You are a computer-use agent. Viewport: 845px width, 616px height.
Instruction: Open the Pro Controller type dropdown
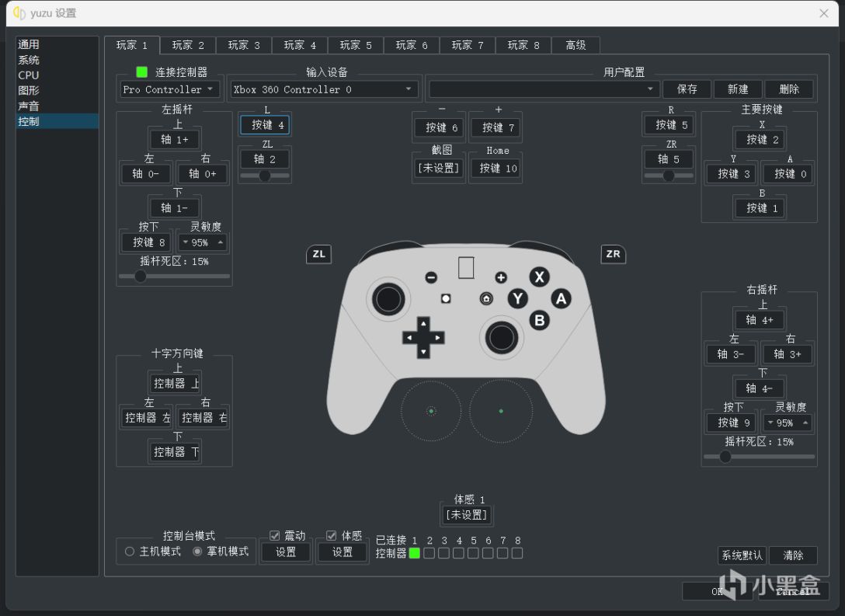click(x=169, y=89)
